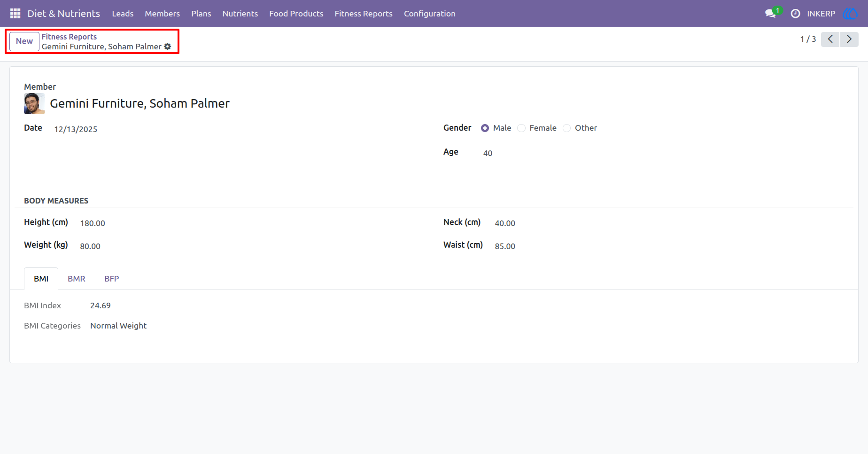The width and height of the screenshot is (868, 454).
Task: Switch to the BFP tab
Action: coord(112,279)
